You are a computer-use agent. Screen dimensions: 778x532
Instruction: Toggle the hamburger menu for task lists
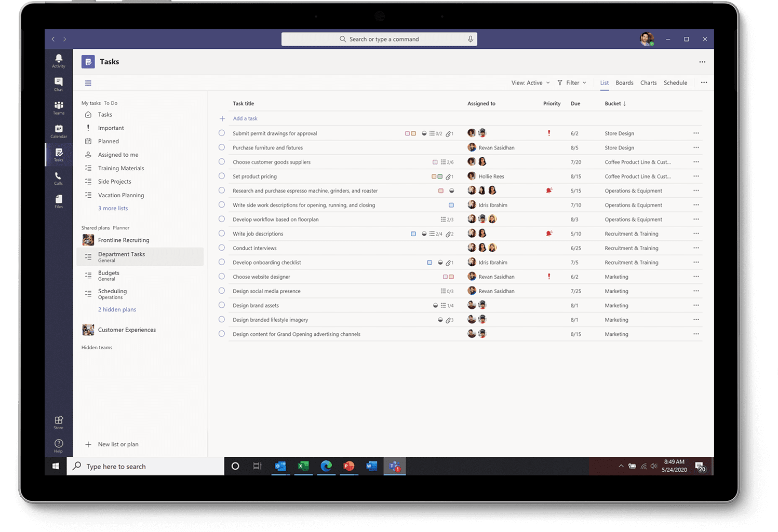point(88,83)
